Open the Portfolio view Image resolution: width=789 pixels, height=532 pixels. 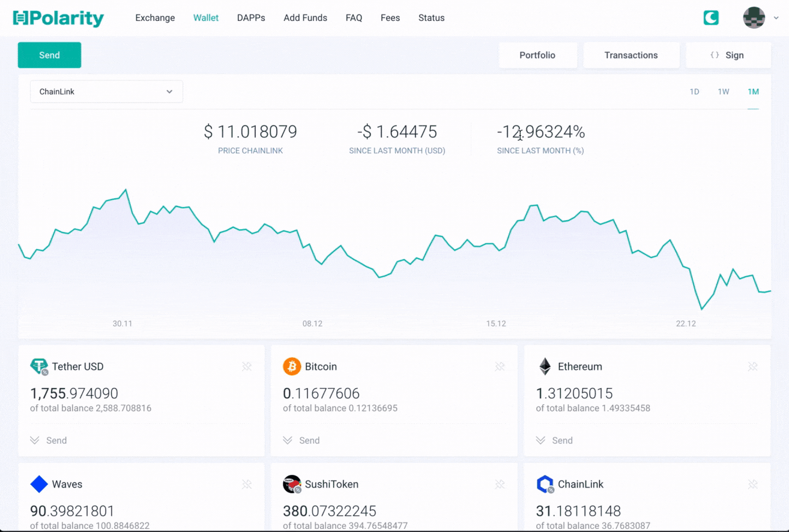coord(537,55)
